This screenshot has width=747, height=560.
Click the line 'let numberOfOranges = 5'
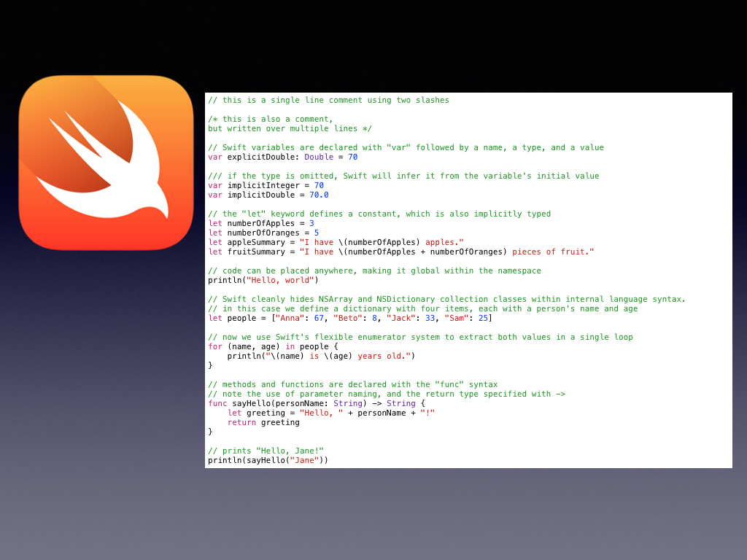pyautogui.click(x=263, y=233)
